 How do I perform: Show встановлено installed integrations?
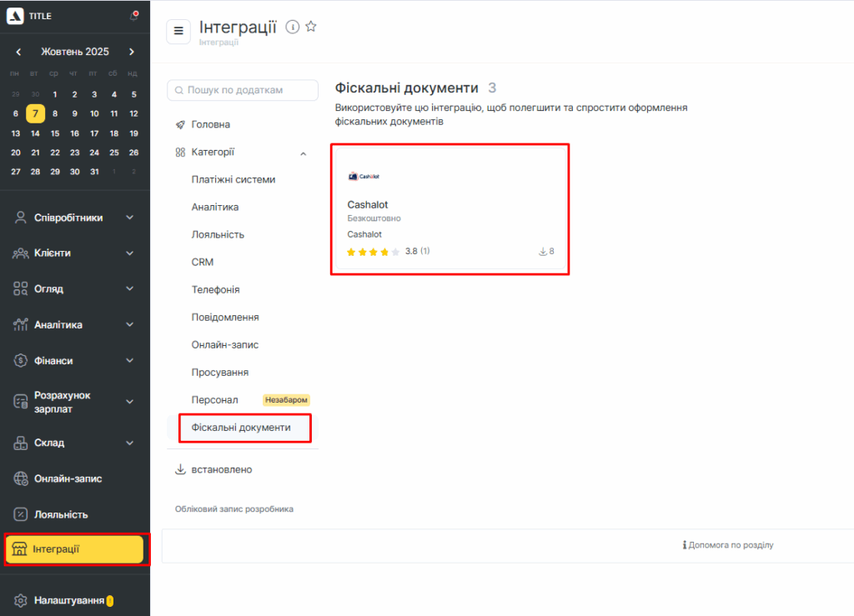[x=221, y=469]
